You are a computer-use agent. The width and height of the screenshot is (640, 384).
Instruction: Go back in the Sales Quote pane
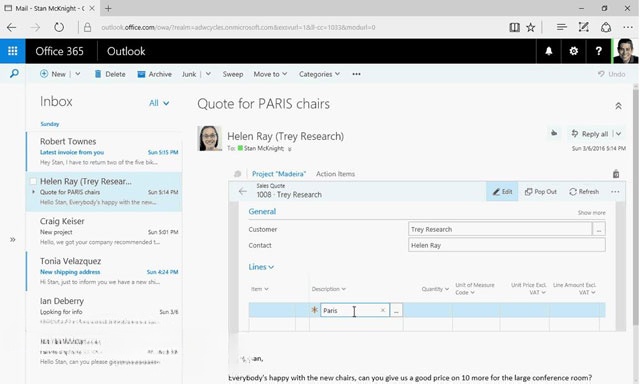click(x=243, y=191)
